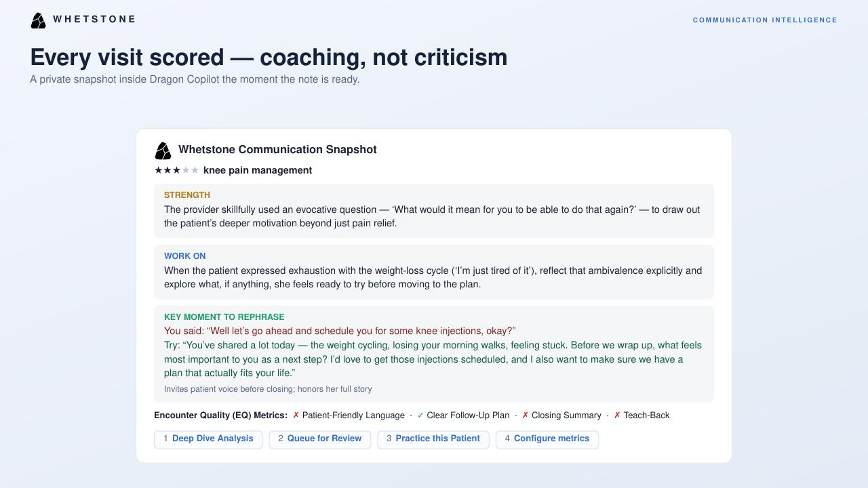Click the Key Moment to Rephrase panel
This screenshot has height=488, width=868.
[x=434, y=354]
